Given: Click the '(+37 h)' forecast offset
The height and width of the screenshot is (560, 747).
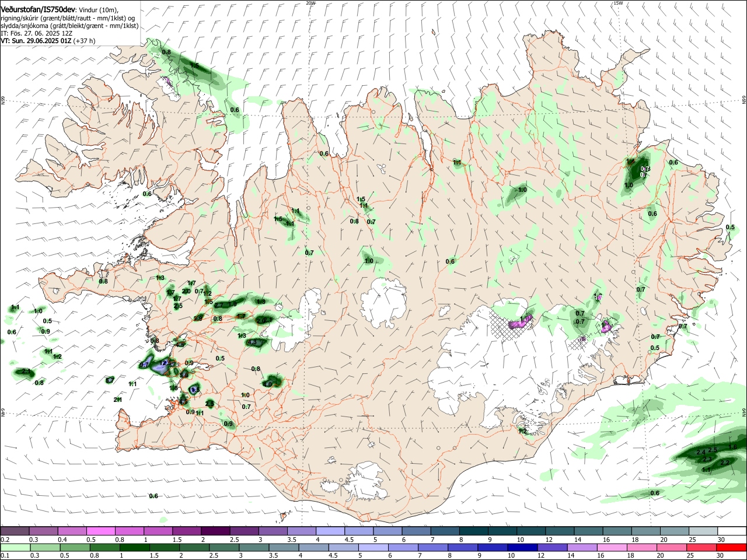Looking at the screenshot, I should pos(85,41).
